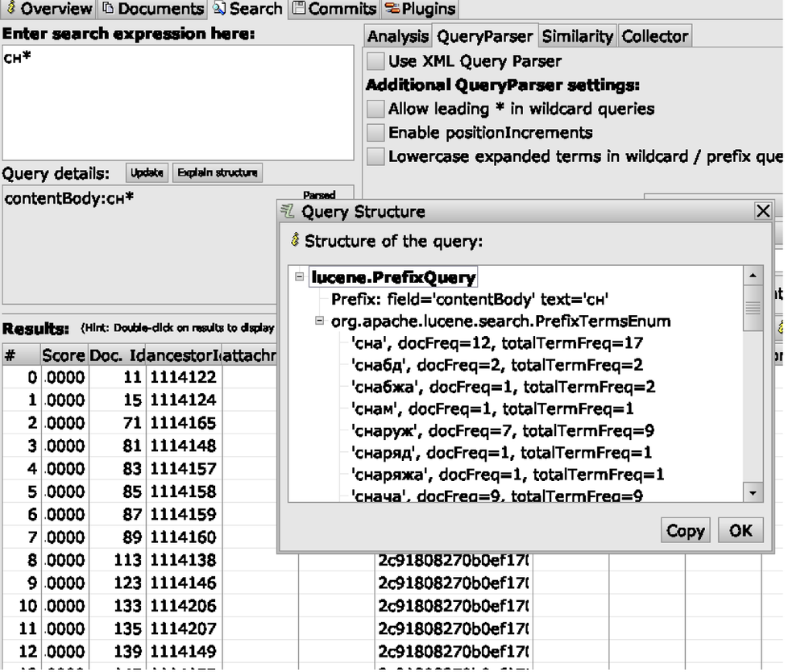
Task: Select result cell 1114146
Action: 183,583
